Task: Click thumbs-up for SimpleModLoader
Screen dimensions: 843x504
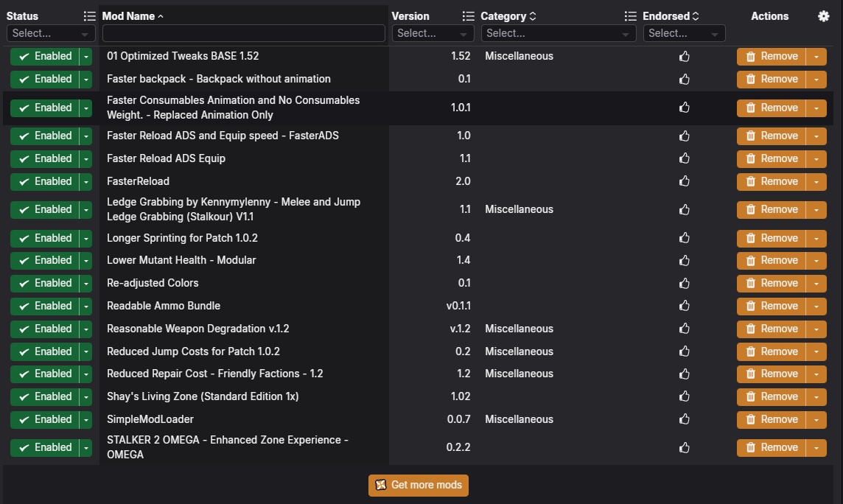Action: coord(685,419)
